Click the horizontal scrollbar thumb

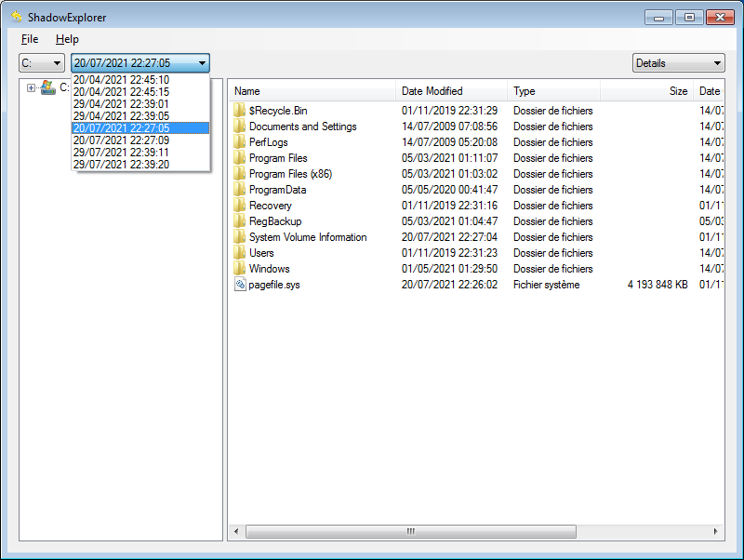coord(411,531)
